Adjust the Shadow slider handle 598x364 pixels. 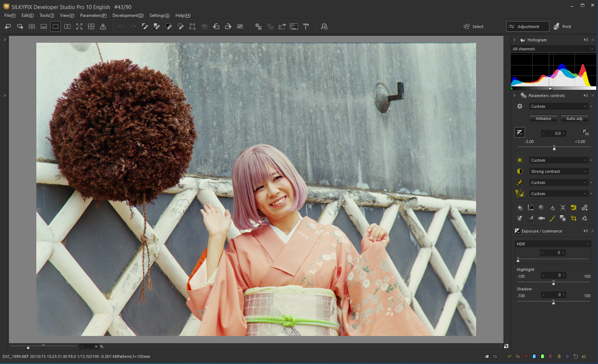pyautogui.click(x=554, y=303)
